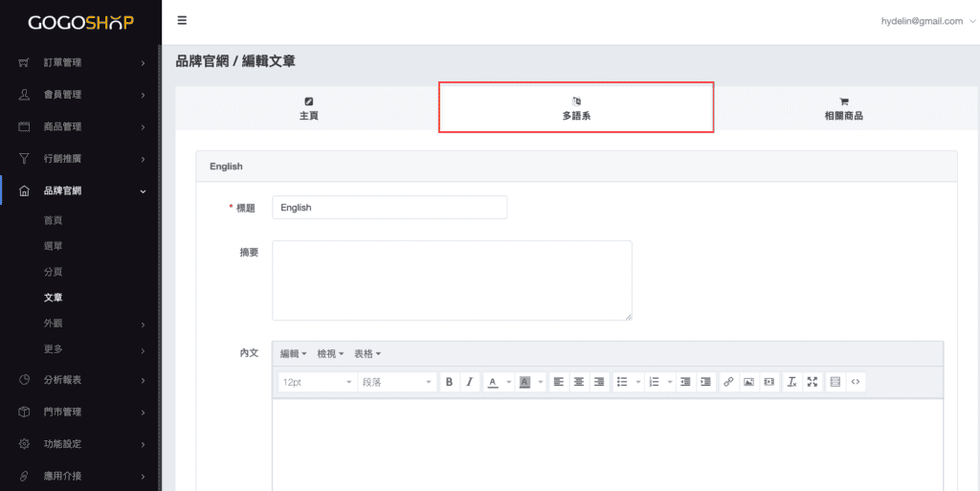The image size is (980, 491).
Task: Open the 12pt font size dropdown
Action: coord(317,382)
